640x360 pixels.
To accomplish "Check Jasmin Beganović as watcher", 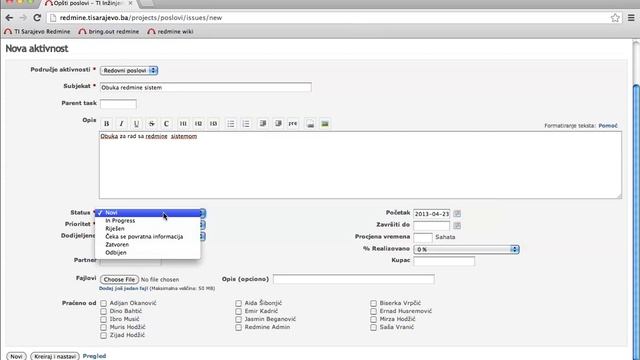I will point(238,319).
